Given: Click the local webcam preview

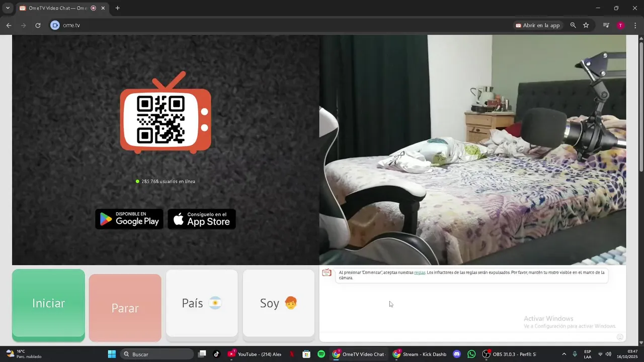Looking at the screenshot, I should [473, 150].
